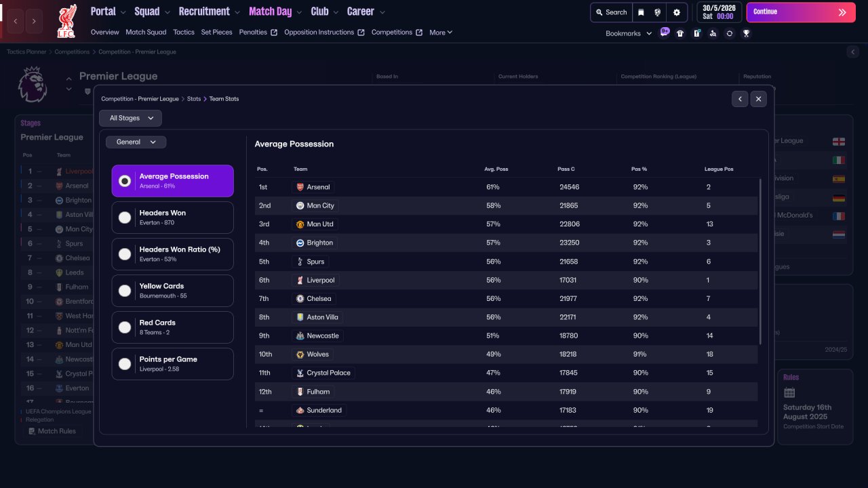The image size is (868, 488).
Task: Click the Search box in top bar
Action: tap(611, 12)
